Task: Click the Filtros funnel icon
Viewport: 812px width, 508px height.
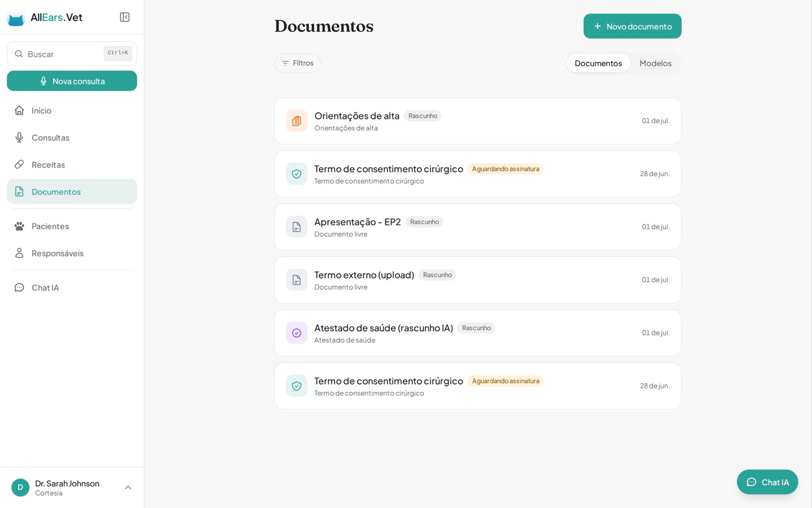Action: point(285,63)
